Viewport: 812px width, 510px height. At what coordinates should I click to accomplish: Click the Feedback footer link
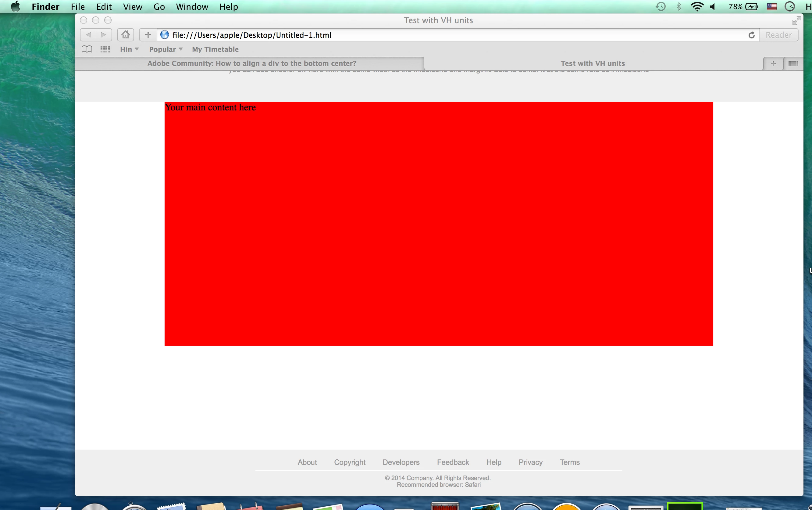pyautogui.click(x=453, y=462)
